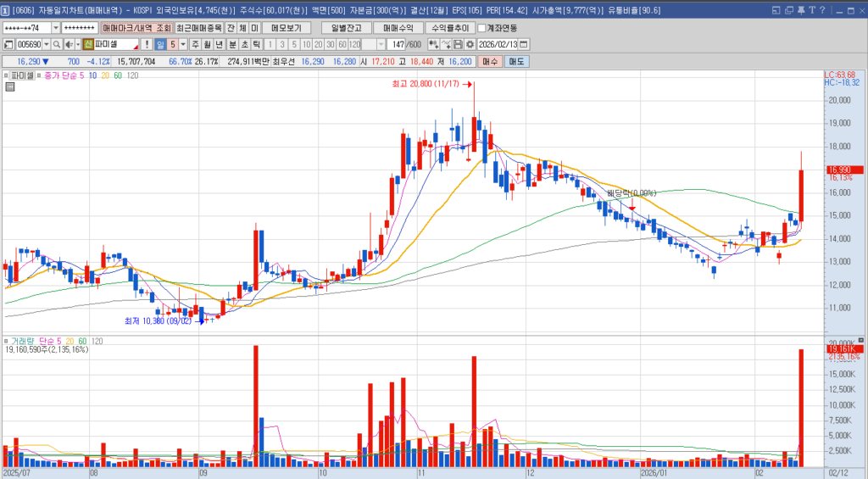Click the speaker sound icon
Screen dimensions: 868x479
coord(68,44)
